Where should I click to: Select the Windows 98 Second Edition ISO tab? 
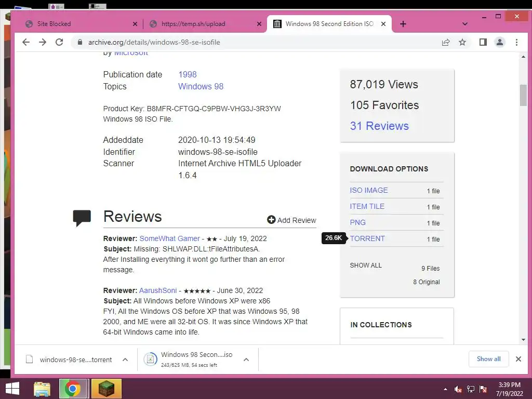pyautogui.click(x=329, y=24)
